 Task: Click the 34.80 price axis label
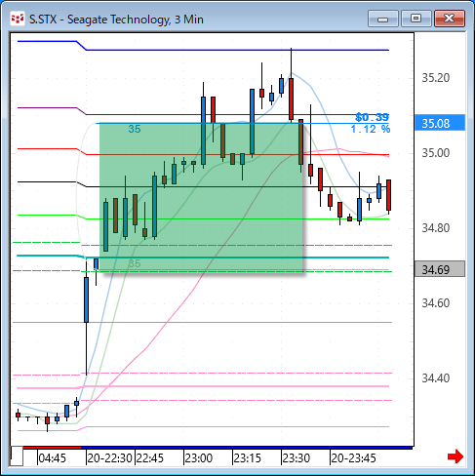(436, 228)
